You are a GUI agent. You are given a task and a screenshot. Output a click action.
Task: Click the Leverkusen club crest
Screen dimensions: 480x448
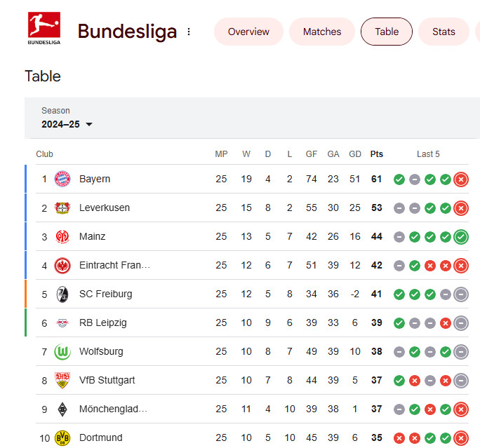[62, 208]
